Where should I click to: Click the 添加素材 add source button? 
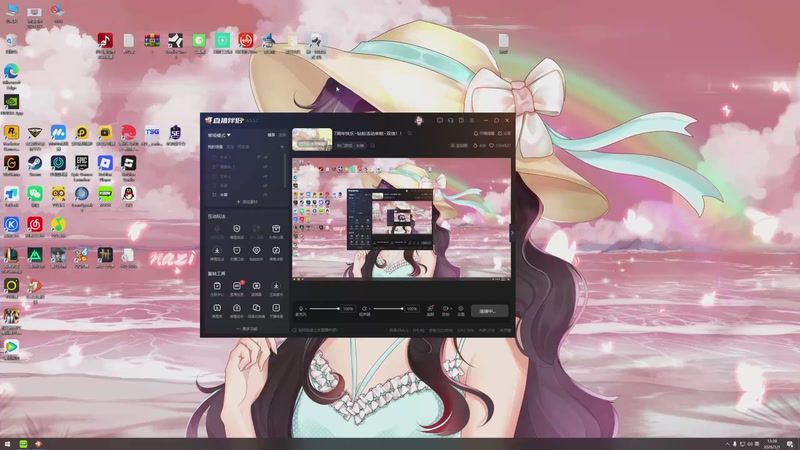point(247,202)
